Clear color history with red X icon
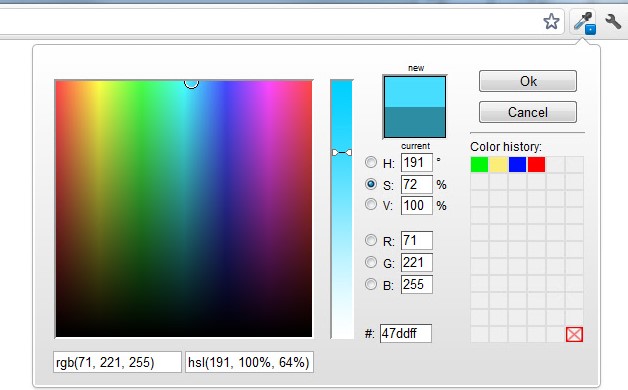This screenshot has height=390, width=628. [x=574, y=334]
